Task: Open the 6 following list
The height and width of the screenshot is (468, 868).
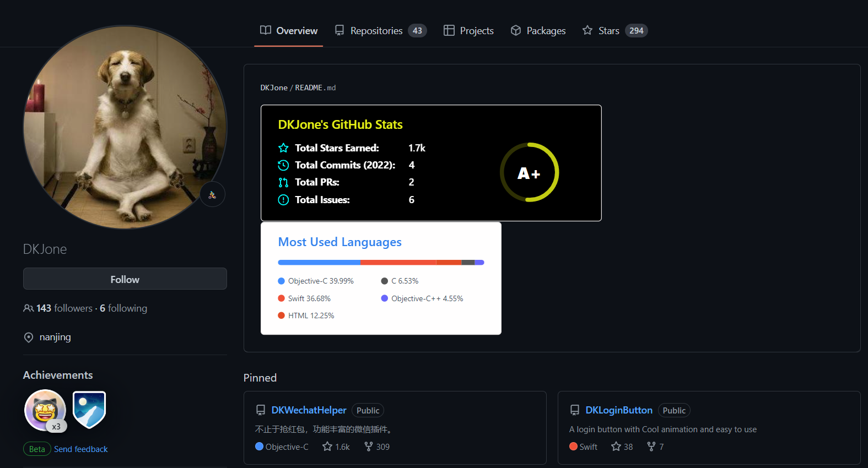Action: 123,308
